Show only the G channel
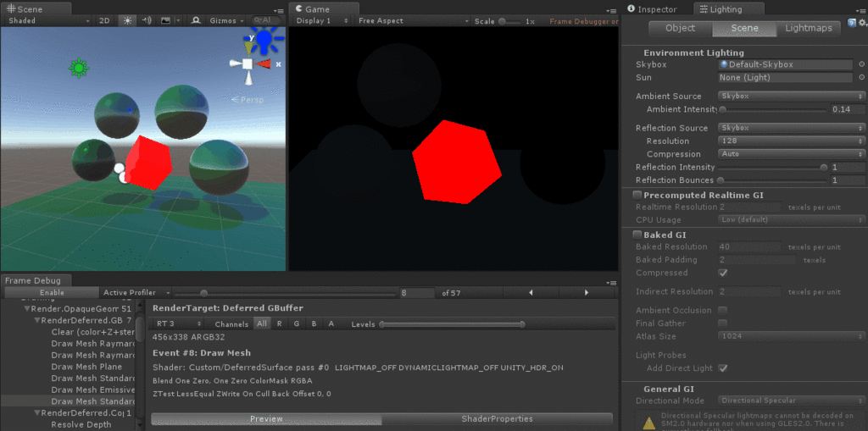 click(x=296, y=323)
